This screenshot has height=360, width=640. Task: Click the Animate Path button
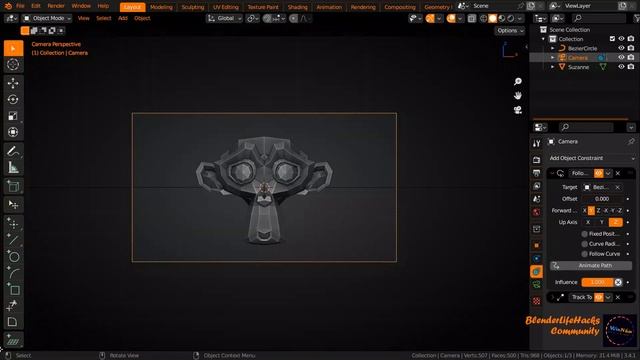click(x=591, y=266)
